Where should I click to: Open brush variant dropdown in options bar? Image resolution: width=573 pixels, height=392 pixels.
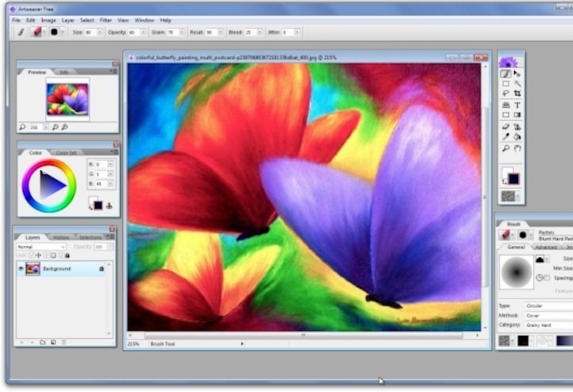[x=62, y=32]
